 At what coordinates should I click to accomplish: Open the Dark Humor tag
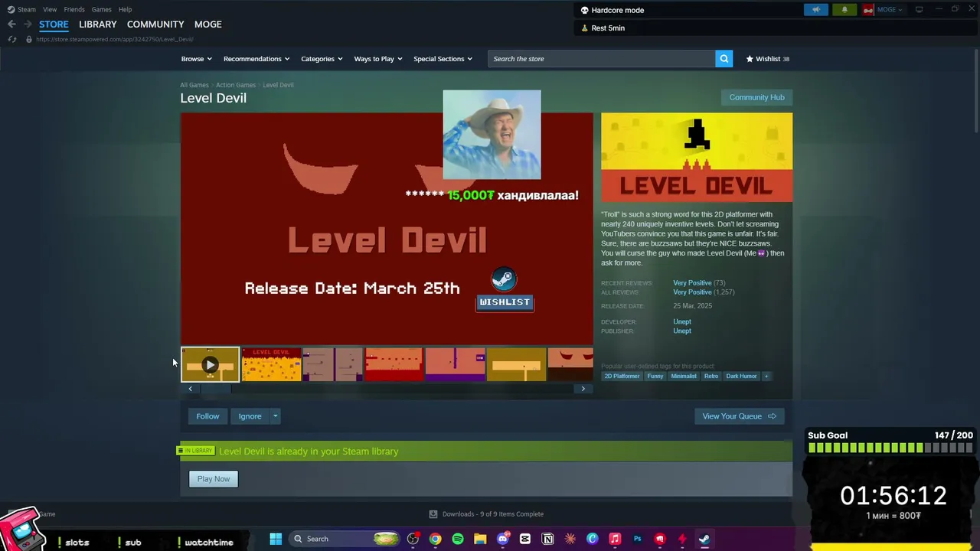pos(741,377)
